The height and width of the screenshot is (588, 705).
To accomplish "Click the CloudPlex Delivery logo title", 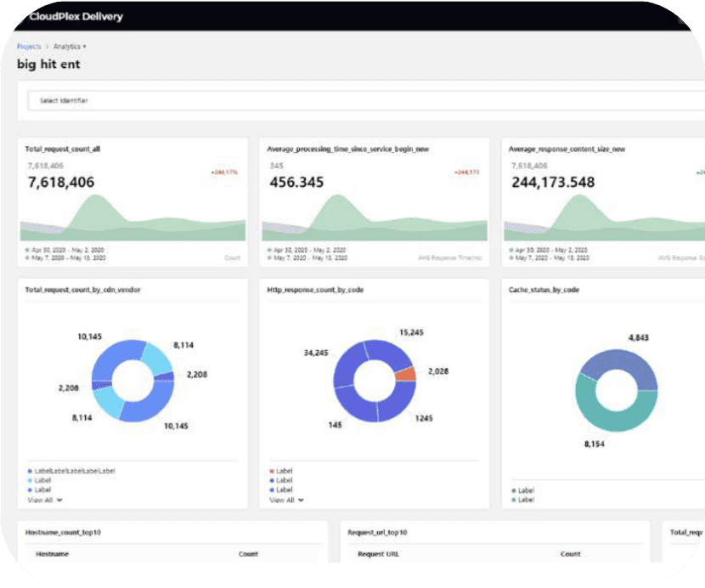I will point(76,17).
